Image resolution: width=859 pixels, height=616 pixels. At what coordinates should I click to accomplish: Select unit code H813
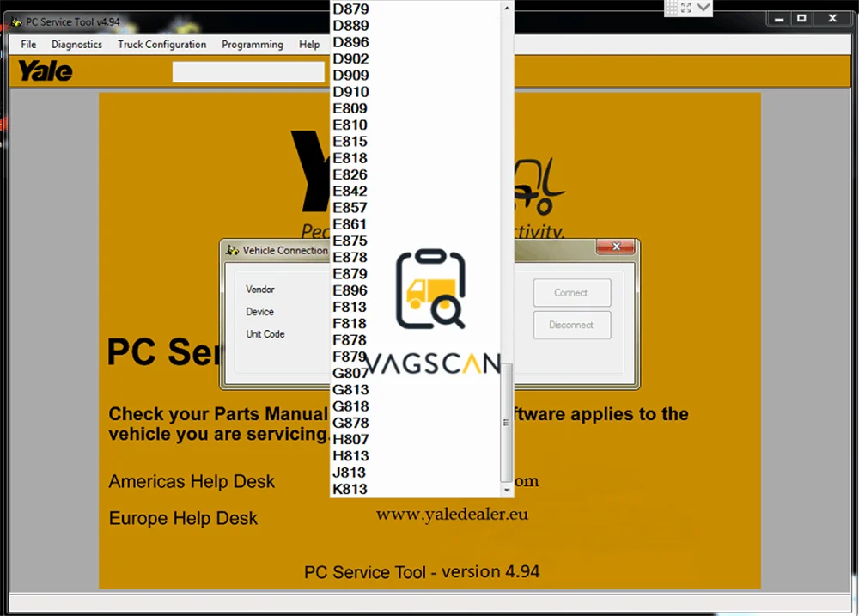(415, 456)
